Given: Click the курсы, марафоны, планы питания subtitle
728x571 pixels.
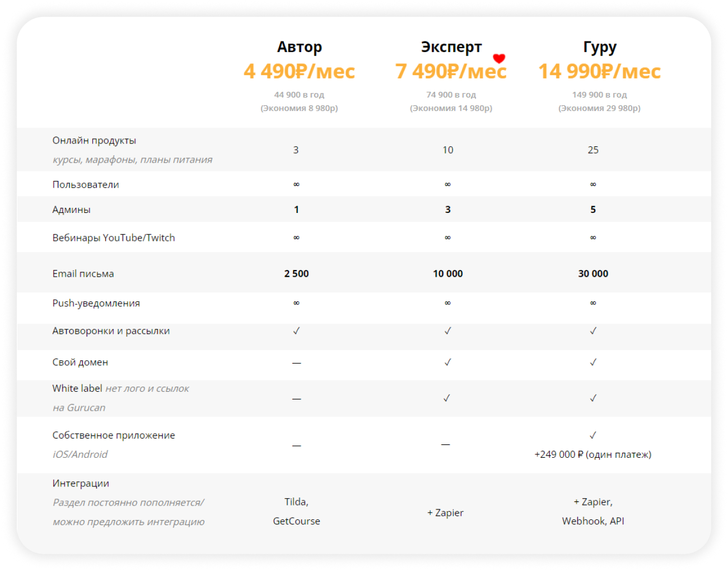Looking at the screenshot, I should pyautogui.click(x=133, y=160).
